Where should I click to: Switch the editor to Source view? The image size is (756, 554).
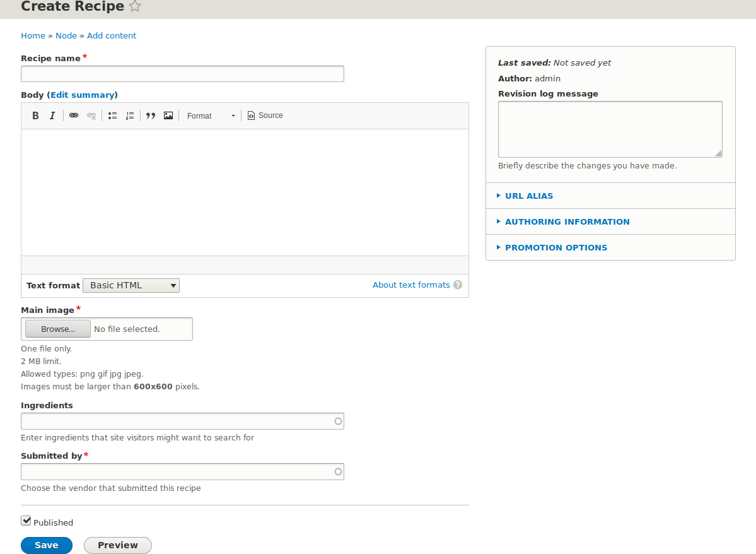(x=265, y=115)
